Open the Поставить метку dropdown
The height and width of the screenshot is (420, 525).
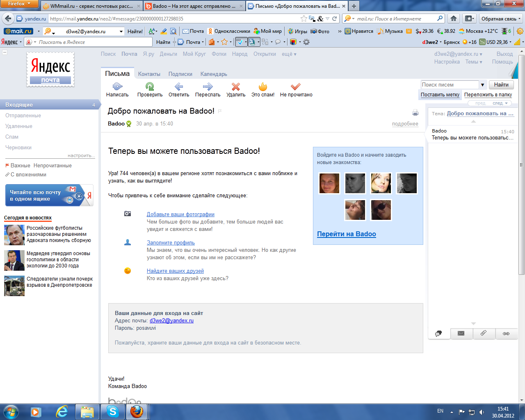[x=440, y=95]
